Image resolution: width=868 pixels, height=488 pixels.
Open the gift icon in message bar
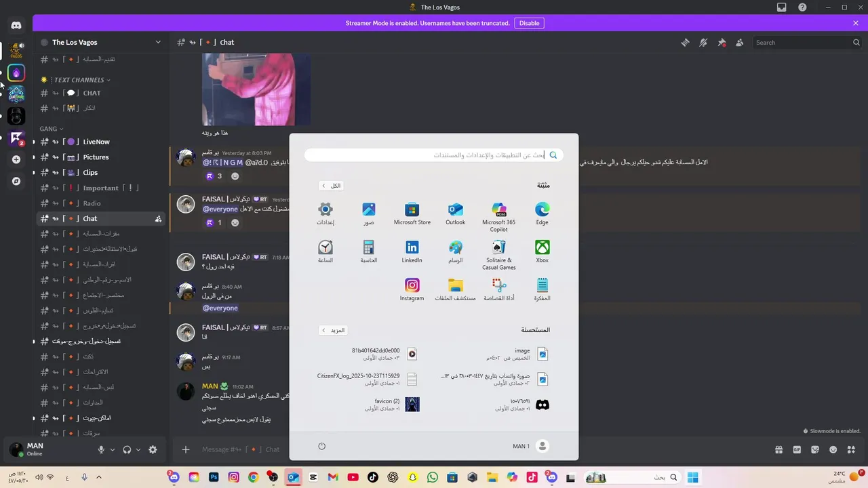(x=779, y=449)
